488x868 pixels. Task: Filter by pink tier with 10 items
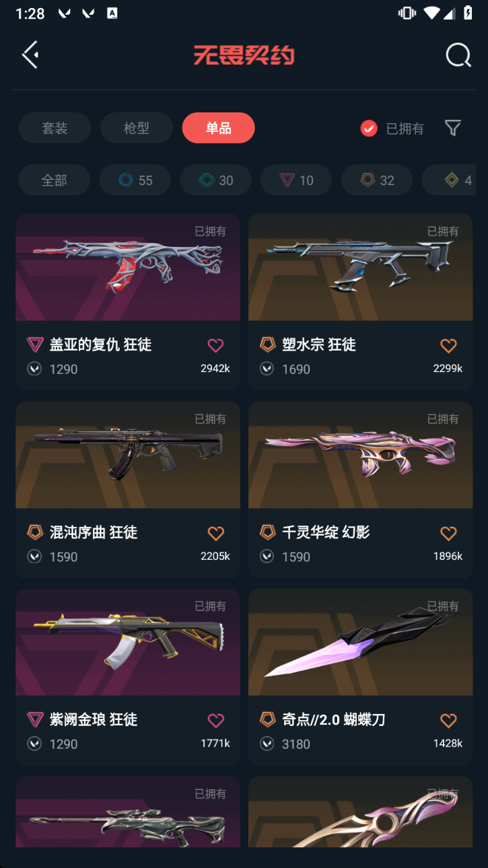296,180
